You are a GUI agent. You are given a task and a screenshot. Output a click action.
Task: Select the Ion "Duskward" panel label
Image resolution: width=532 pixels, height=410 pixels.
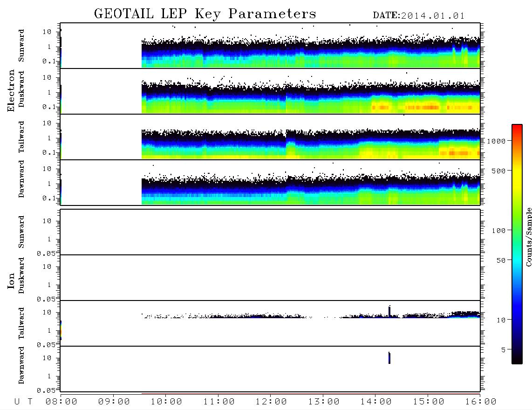[x=21, y=275]
